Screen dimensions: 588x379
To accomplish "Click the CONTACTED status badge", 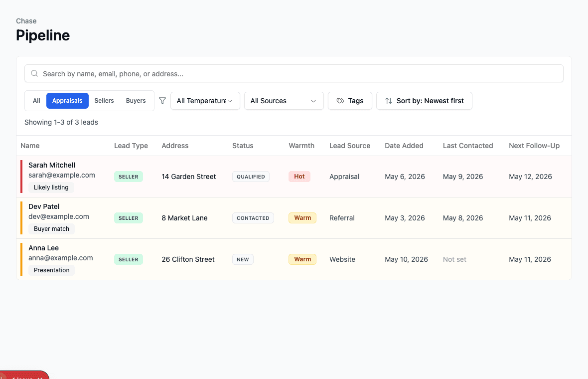I will (253, 218).
